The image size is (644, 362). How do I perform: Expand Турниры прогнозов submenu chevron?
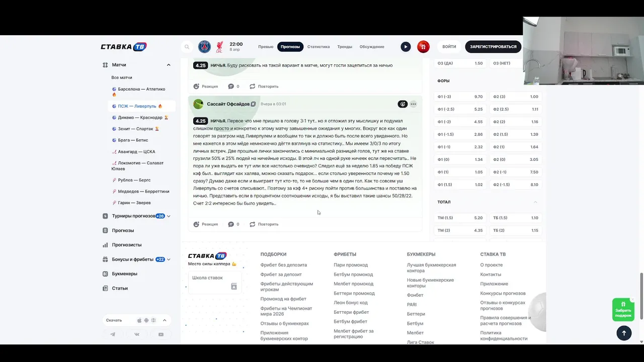[169, 216]
